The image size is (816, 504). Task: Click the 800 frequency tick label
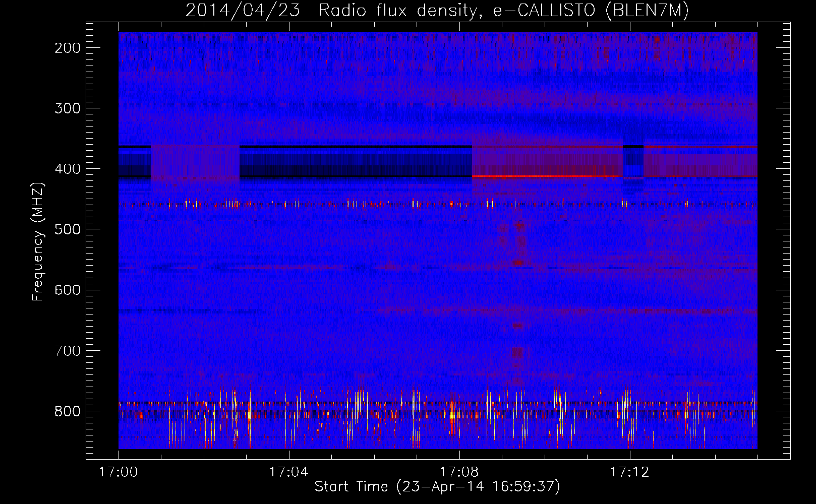point(68,411)
